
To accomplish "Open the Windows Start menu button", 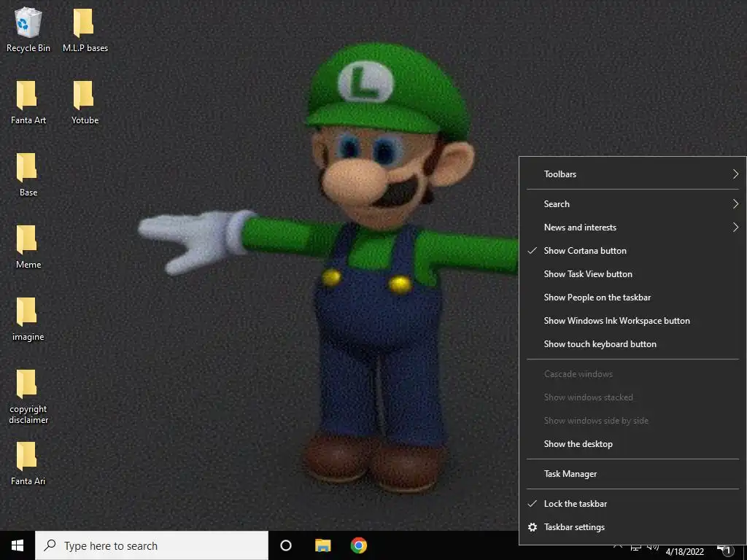I will point(18,545).
